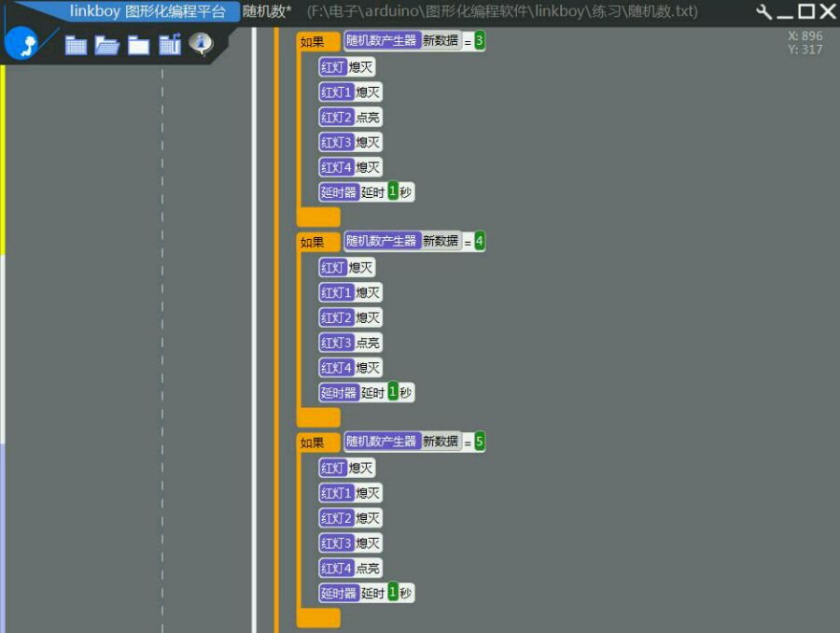The height and width of the screenshot is (633, 840).
Task: Select the 如果 block comparing to 3
Action: point(318,42)
